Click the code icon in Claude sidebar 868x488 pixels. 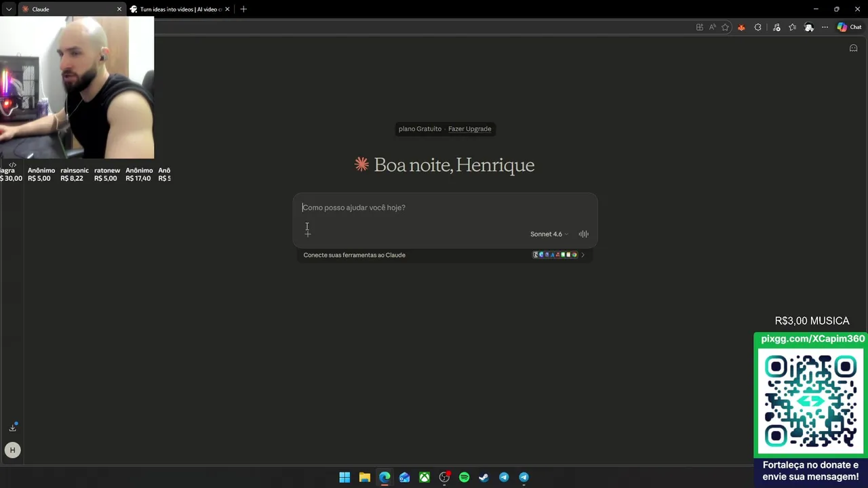coord(12,165)
